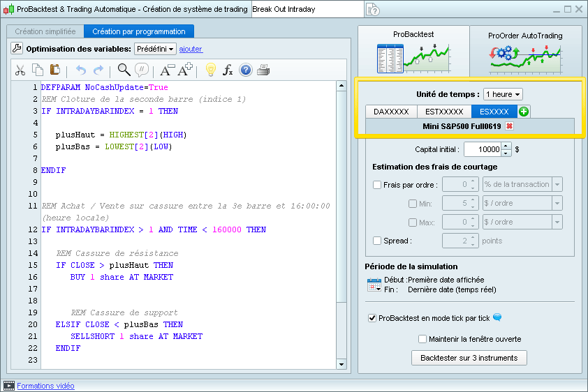Print the code with printer icon

263,70
